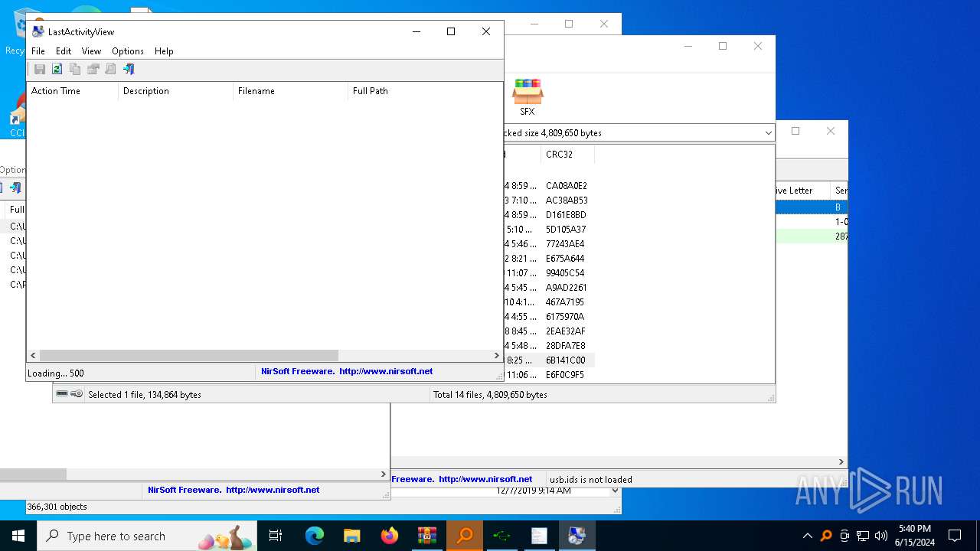Expand the date dropdown showing 12/7/2019

614,491
